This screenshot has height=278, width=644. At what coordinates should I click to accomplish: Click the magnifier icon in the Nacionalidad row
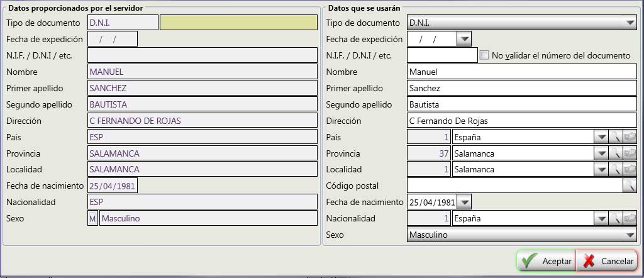tap(616, 219)
